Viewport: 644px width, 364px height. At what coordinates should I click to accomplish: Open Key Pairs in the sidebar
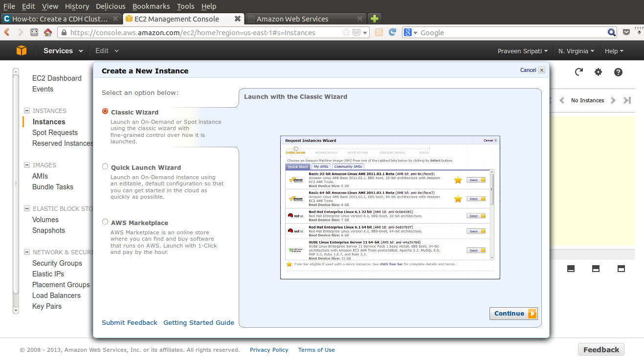click(47, 306)
